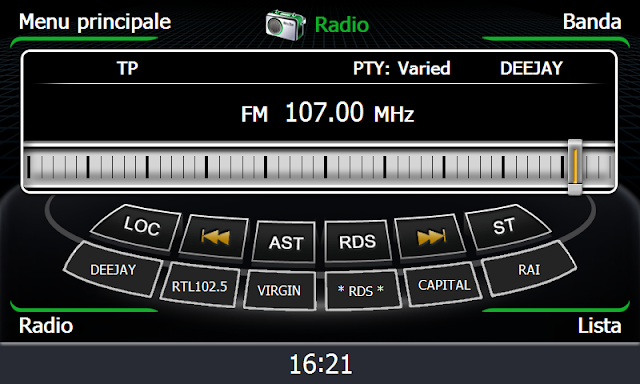Click the 16:21 clock in bottom bar
Viewport: 640px width, 384px height.
(320, 364)
